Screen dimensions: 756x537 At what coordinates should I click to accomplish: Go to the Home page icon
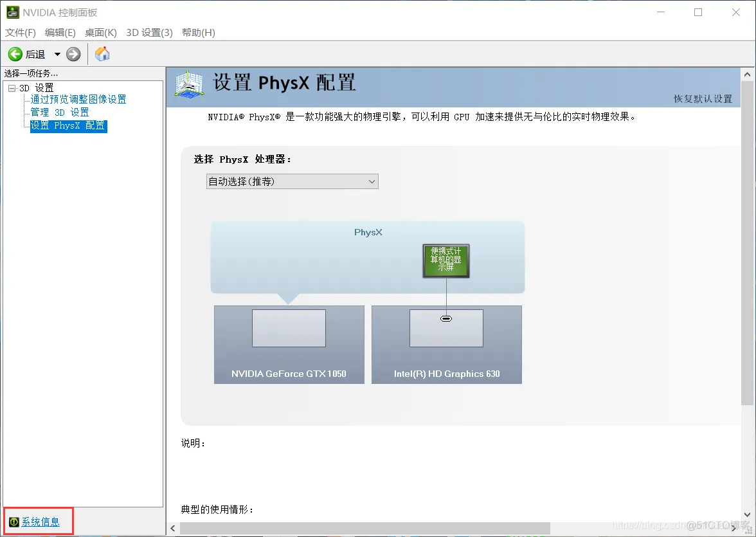click(x=102, y=53)
